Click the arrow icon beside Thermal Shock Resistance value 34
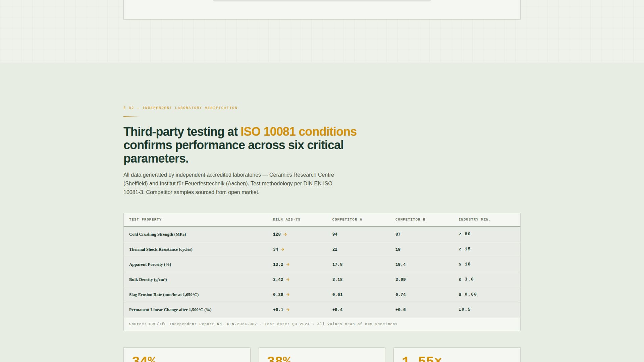Image resolution: width=644 pixels, height=362 pixels. point(283,249)
